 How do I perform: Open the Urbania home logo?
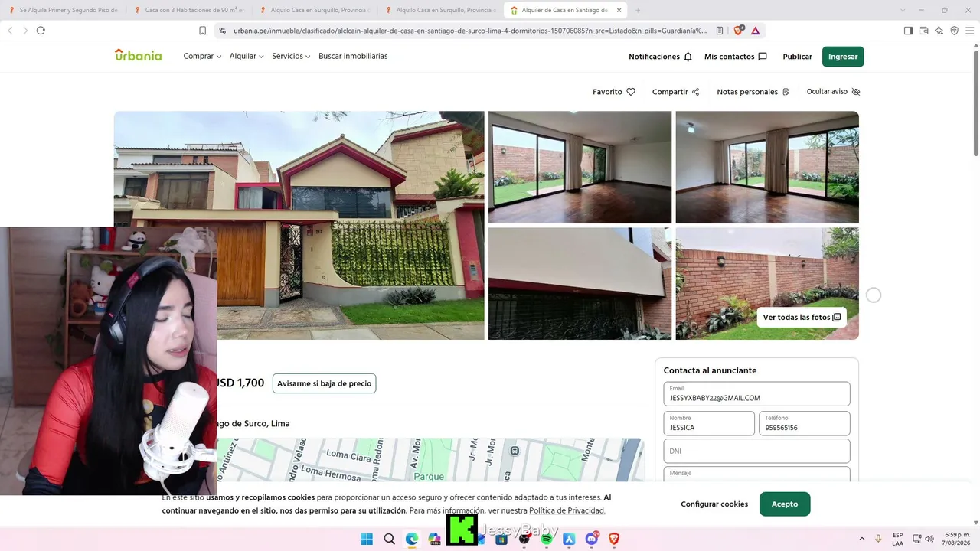[138, 55]
